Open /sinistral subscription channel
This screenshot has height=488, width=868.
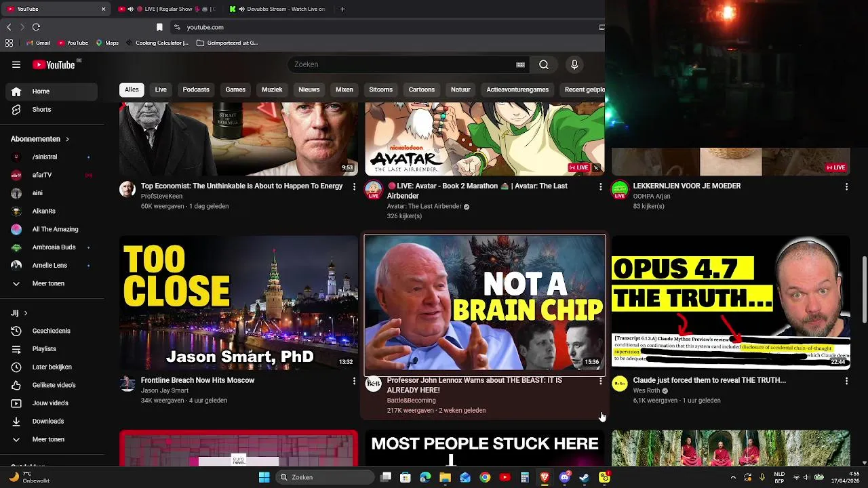coord(52,157)
